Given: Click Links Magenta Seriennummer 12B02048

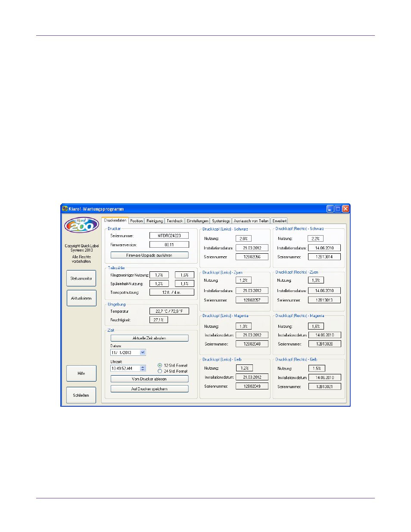Looking at the screenshot, I should 252,344.
